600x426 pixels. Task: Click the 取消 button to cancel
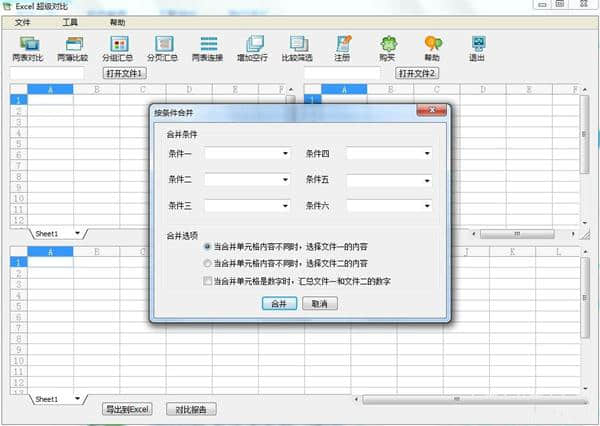click(319, 303)
